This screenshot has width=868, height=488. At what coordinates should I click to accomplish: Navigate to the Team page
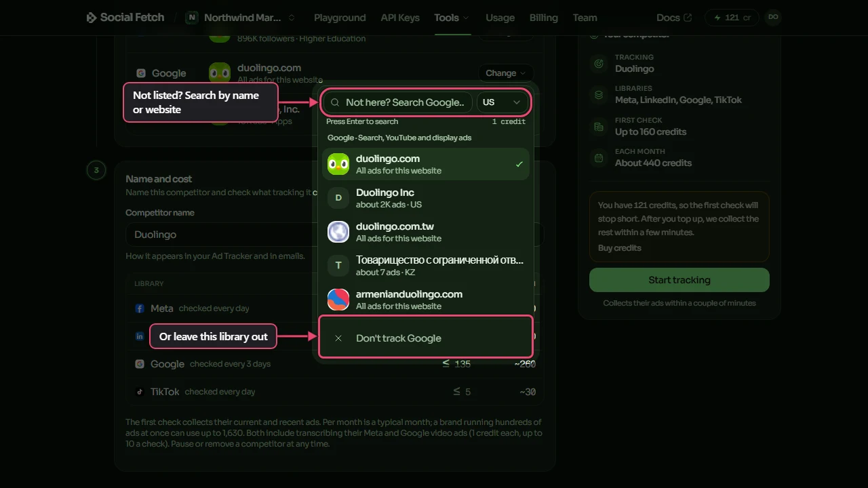pos(585,18)
